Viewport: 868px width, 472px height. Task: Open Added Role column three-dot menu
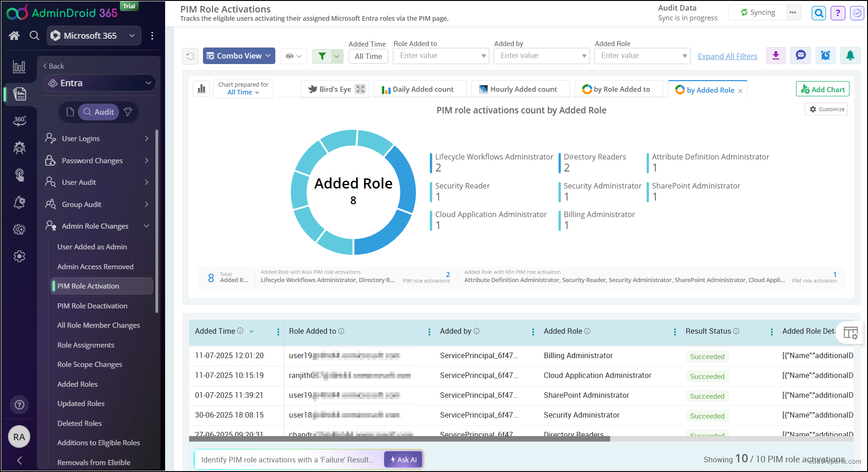pos(675,332)
